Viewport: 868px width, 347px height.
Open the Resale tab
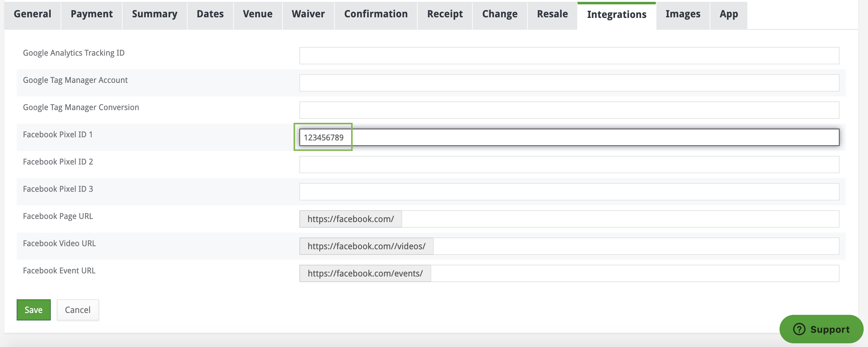coord(552,15)
